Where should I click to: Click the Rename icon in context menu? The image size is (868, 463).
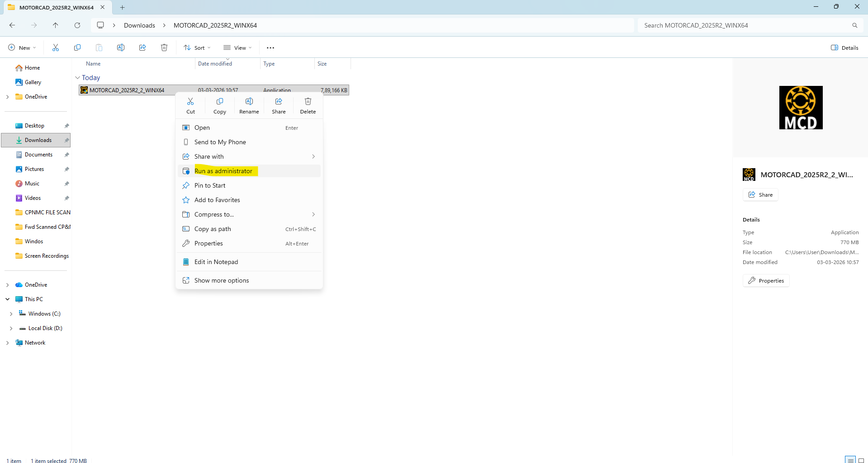(x=249, y=105)
